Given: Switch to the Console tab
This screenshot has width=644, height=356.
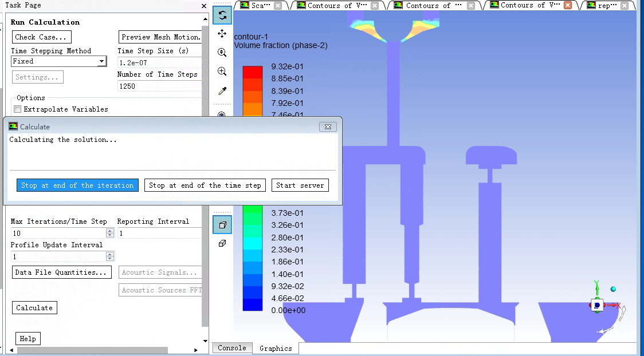Looking at the screenshot, I should coord(231,348).
